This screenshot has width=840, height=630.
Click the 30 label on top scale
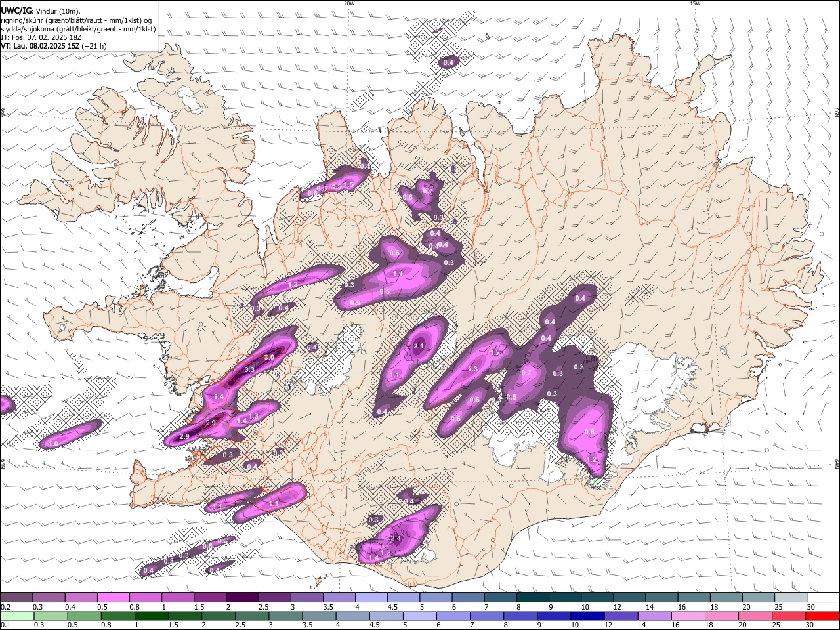click(x=811, y=607)
